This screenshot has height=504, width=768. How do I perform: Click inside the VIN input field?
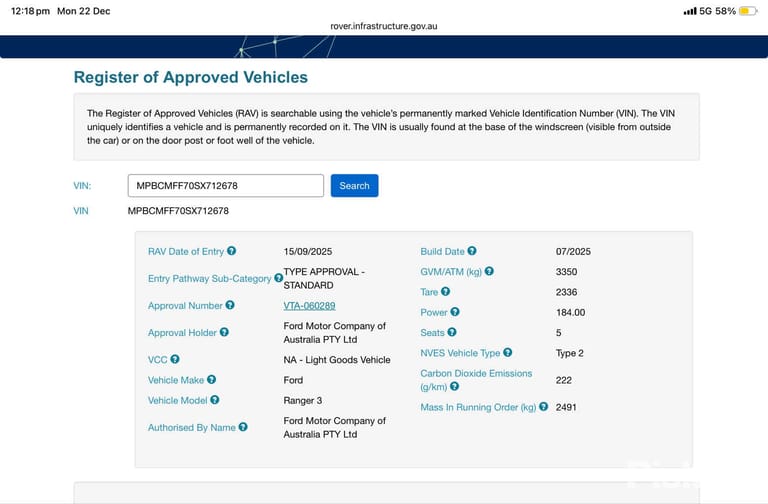[226, 186]
